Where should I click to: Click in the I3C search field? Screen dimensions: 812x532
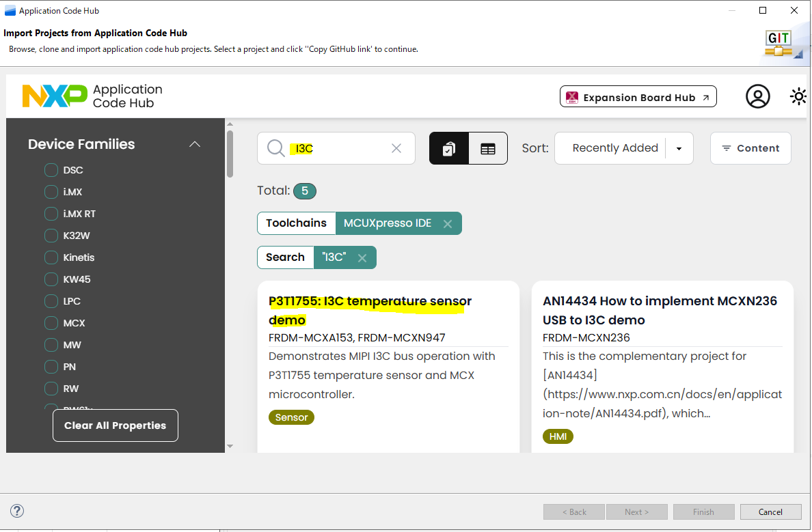pyautogui.click(x=342, y=148)
